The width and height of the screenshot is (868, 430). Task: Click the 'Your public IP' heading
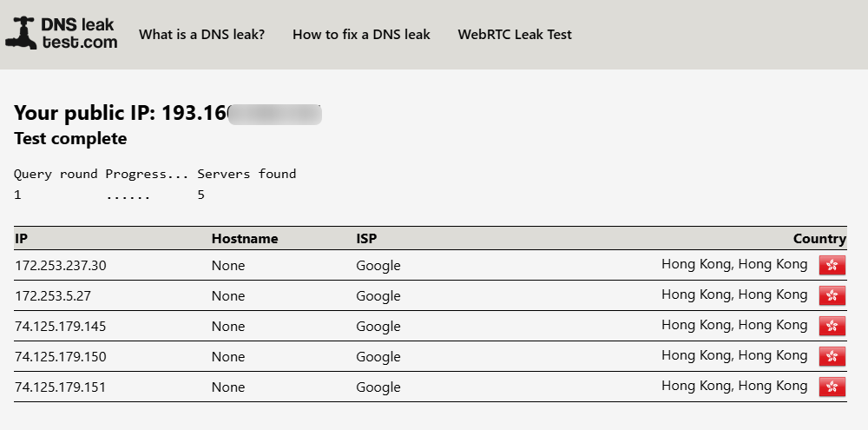point(120,113)
